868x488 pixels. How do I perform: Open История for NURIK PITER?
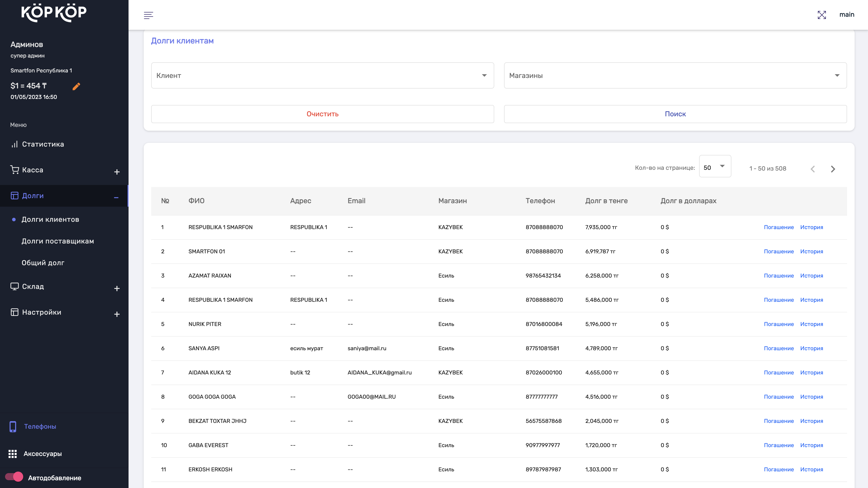coord(811,324)
